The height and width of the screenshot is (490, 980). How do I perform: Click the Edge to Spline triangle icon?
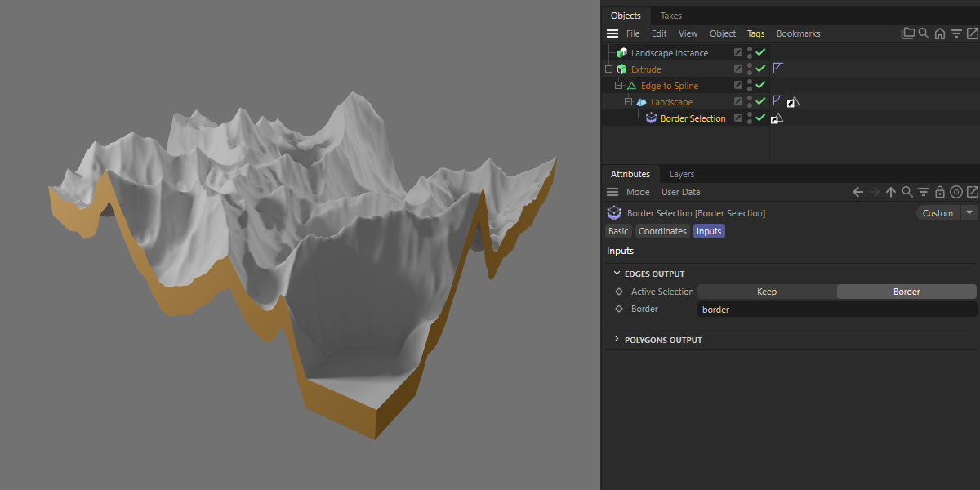(631, 86)
